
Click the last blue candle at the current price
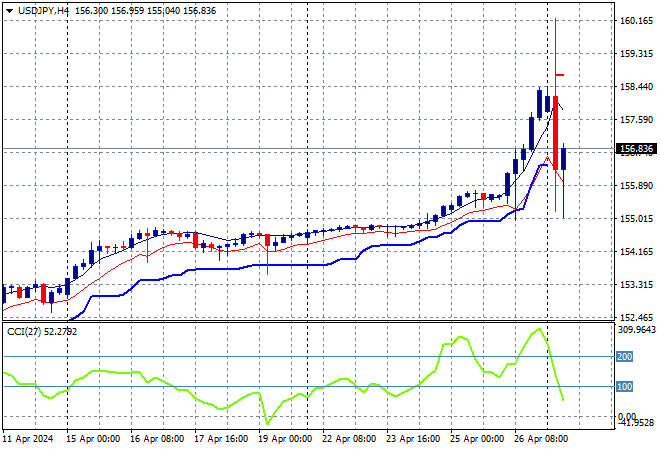tap(564, 159)
